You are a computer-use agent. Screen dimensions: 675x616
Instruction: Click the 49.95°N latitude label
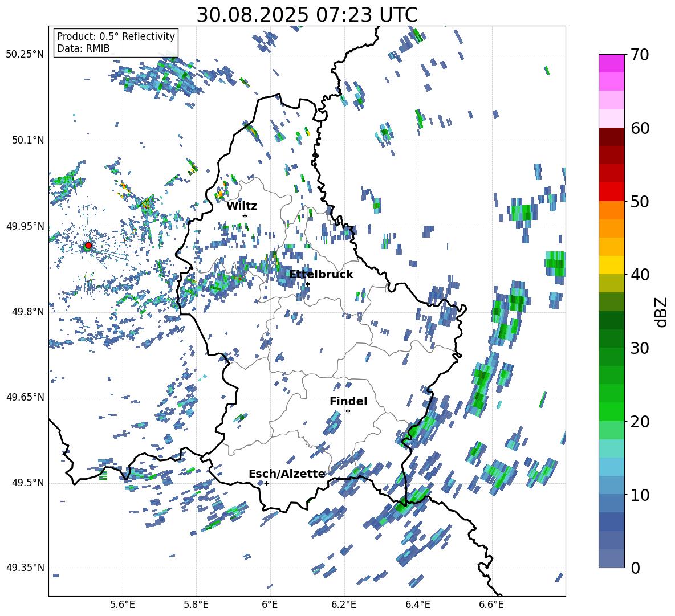pos(25,226)
